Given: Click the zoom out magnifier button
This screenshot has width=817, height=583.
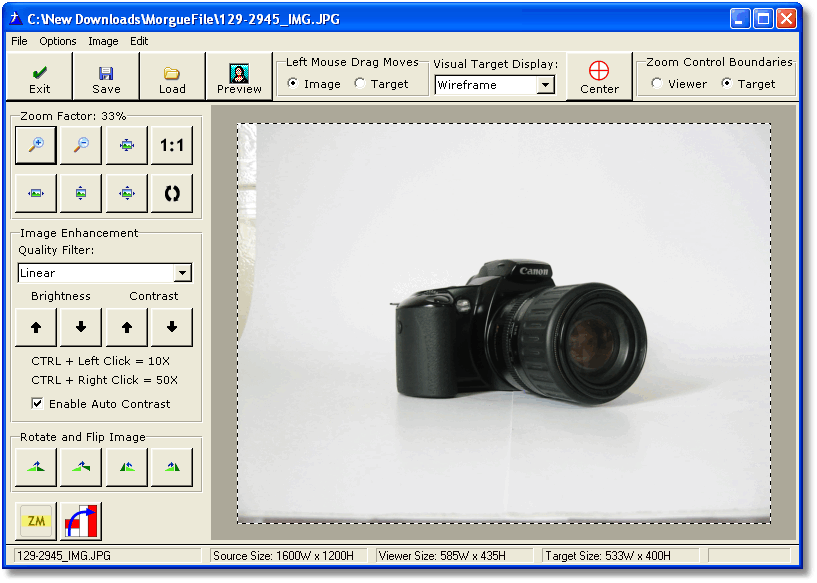Looking at the screenshot, I should click(x=81, y=145).
